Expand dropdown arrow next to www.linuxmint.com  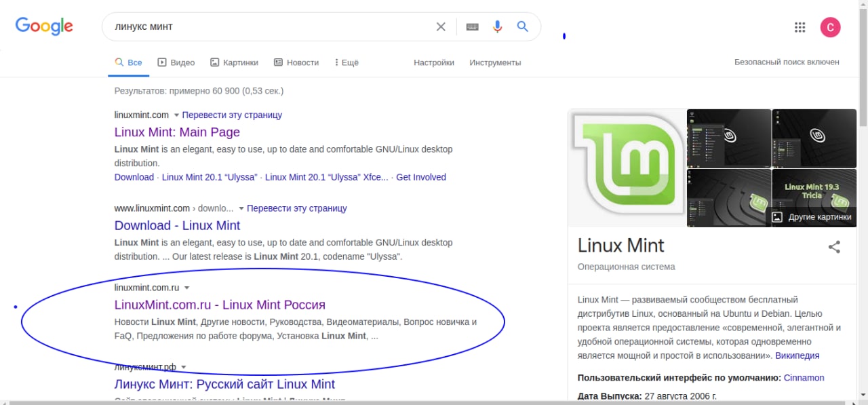coord(241,208)
